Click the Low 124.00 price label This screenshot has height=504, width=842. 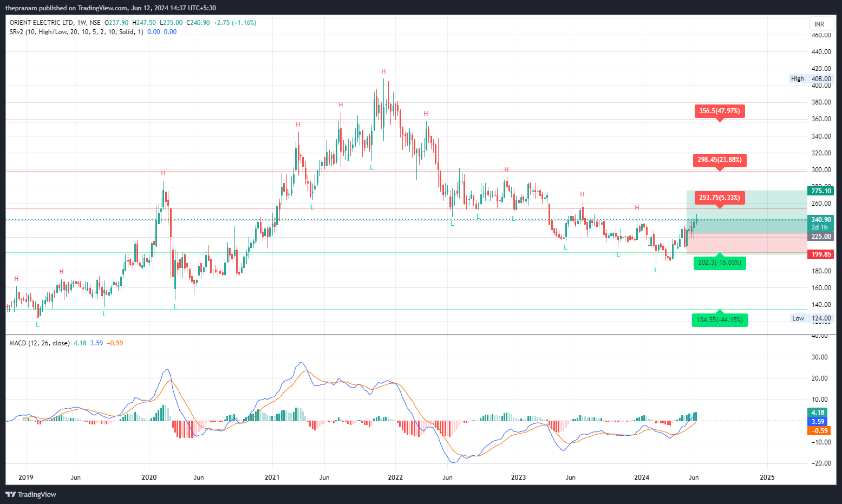(x=811, y=318)
